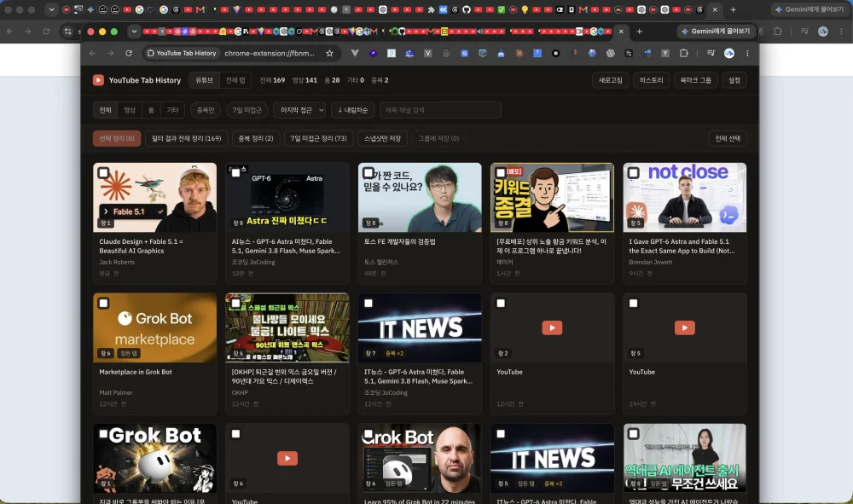
Task: Open Chrome's three-dot menu
Action: [x=747, y=53]
